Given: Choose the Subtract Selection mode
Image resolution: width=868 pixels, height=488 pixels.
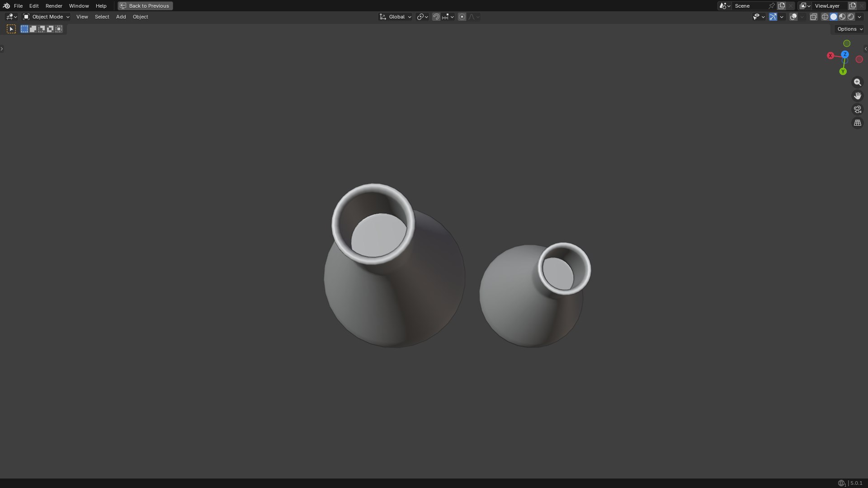Looking at the screenshot, I should tap(42, 29).
